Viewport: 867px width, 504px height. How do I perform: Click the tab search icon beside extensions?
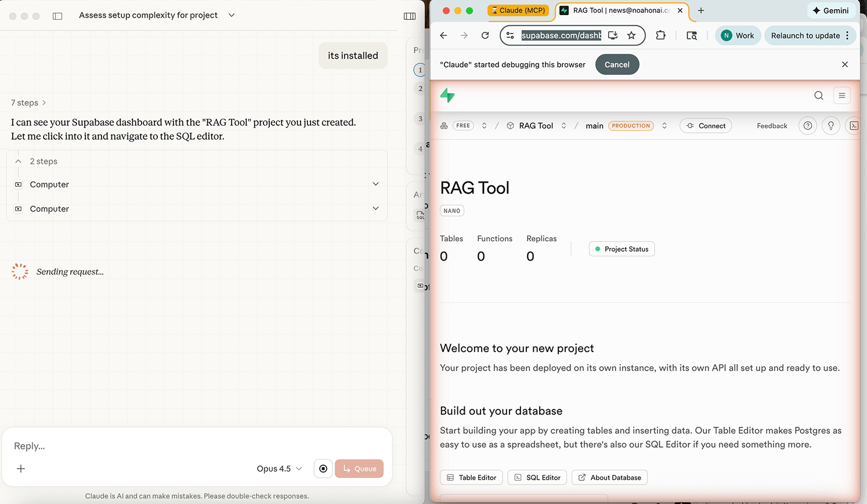(692, 35)
